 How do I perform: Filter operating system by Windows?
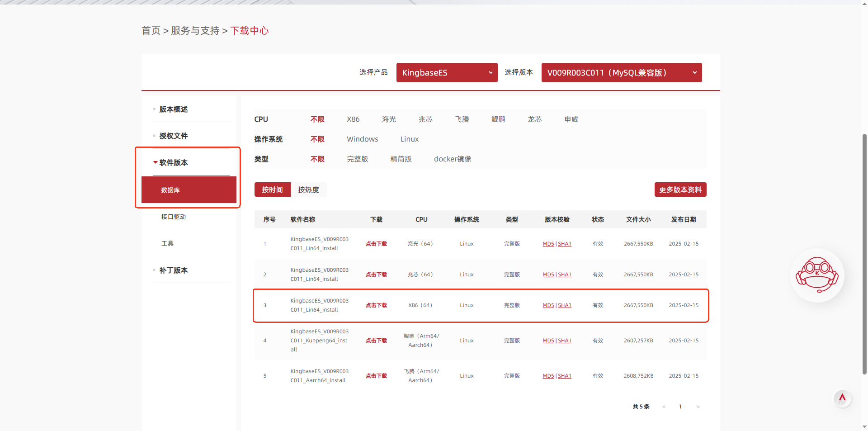pyautogui.click(x=363, y=139)
